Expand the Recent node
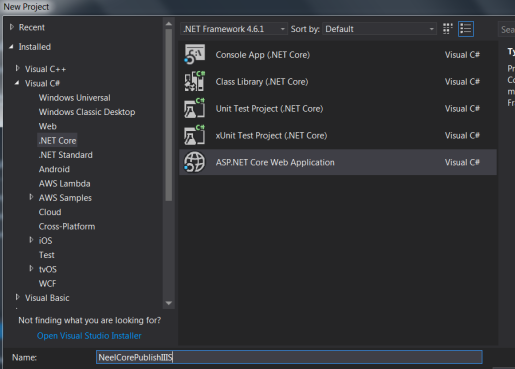 click(x=12, y=27)
